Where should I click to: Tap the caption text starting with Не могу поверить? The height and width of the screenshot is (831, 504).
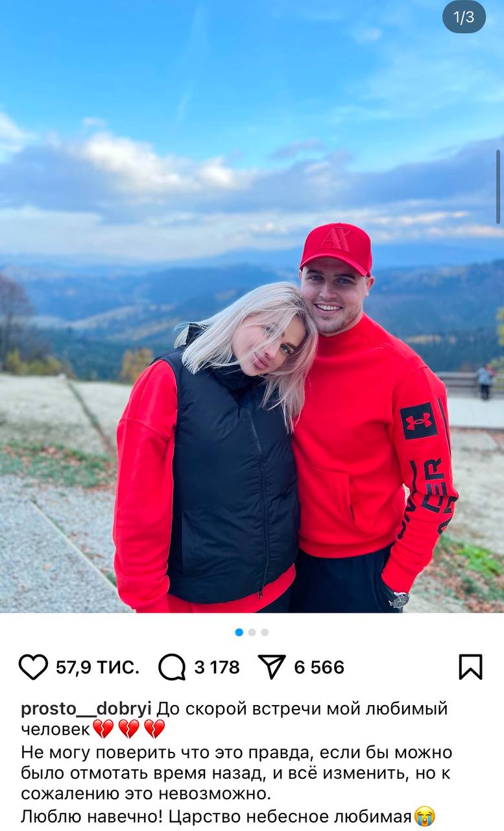point(237,773)
